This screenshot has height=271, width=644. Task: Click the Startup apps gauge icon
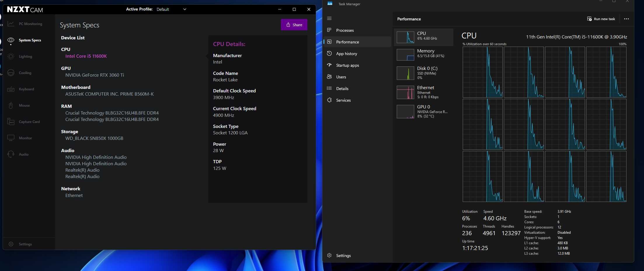(x=329, y=65)
